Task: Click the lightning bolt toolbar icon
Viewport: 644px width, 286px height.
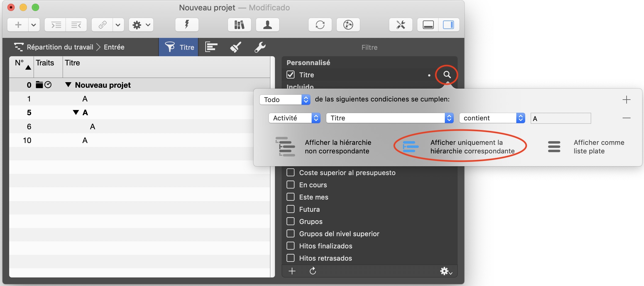Action: click(187, 25)
